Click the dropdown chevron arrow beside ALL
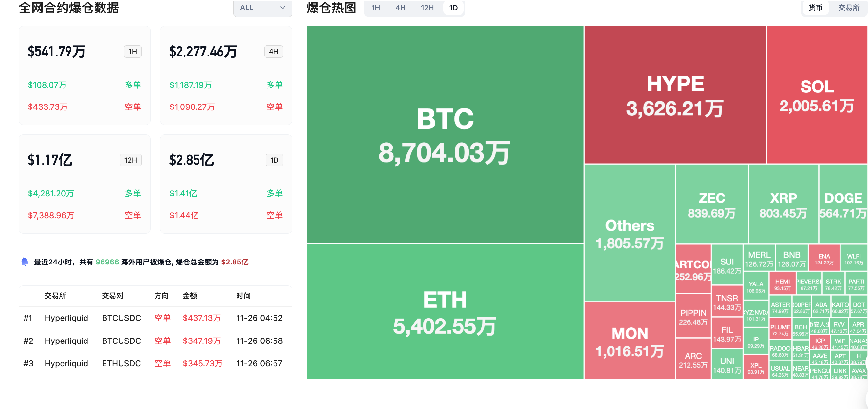868x409 pixels. [x=282, y=8]
